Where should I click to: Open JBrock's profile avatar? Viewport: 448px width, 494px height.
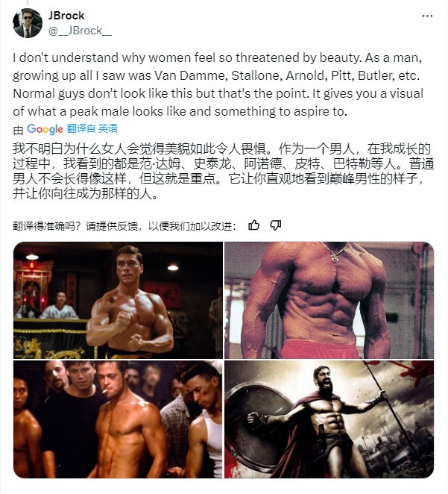[28, 23]
